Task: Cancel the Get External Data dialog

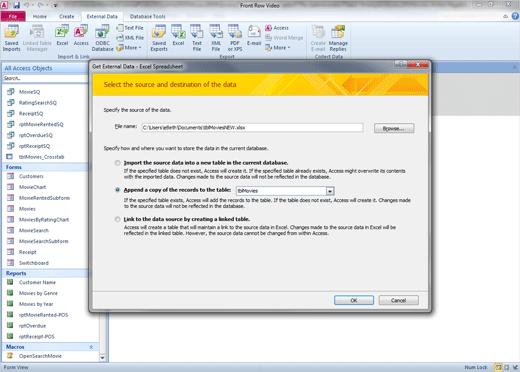Action: pyautogui.click(x=398, y=300)
